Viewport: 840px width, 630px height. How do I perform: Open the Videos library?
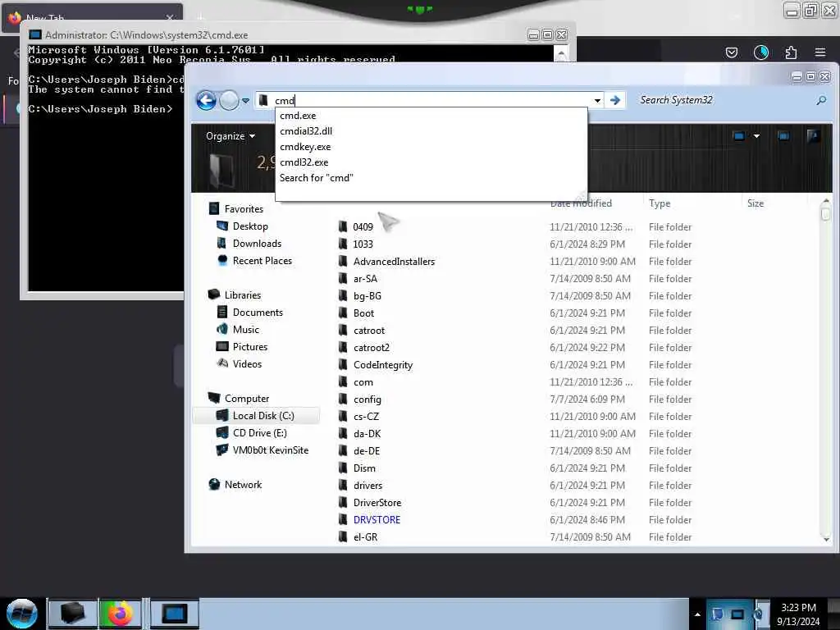click(x=247, y=363)
